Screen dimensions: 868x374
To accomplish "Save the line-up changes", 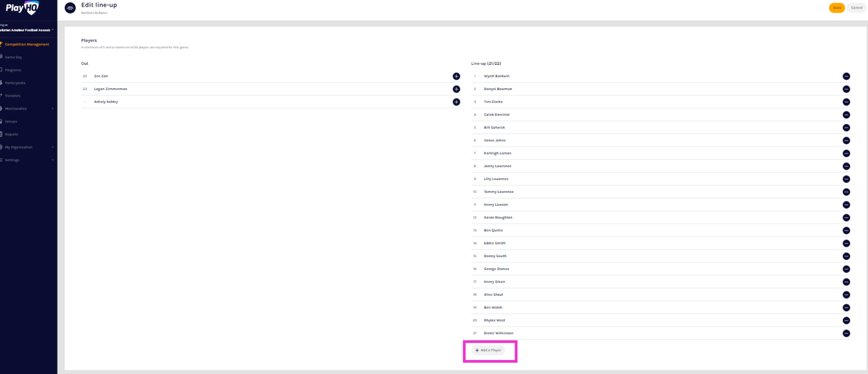I will click(x=837, y=7).
